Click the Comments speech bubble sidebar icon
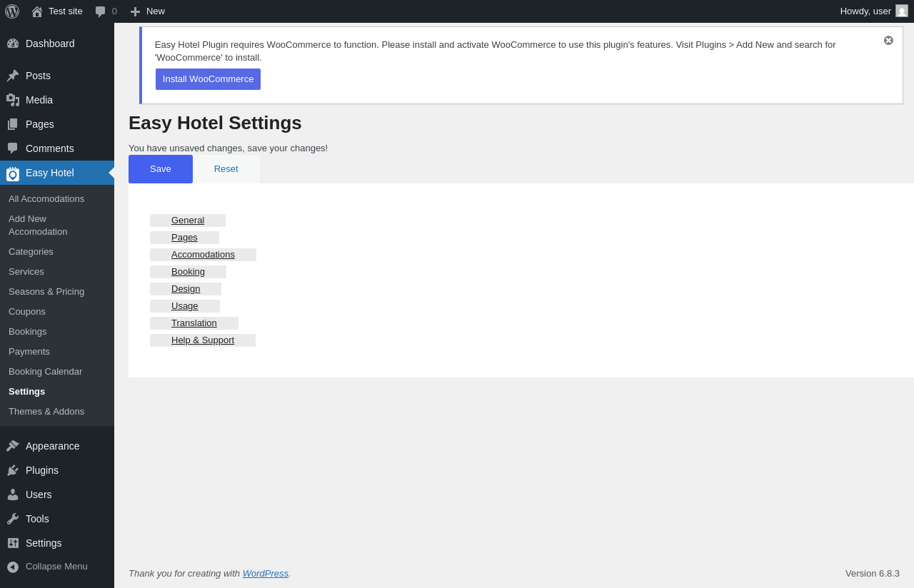This screenshot has width=914, height=588. pos(13,148)
